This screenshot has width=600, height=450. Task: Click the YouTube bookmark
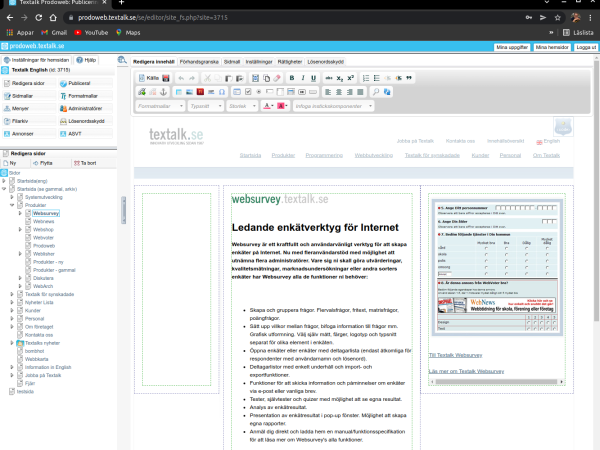(x=91, y=33)
